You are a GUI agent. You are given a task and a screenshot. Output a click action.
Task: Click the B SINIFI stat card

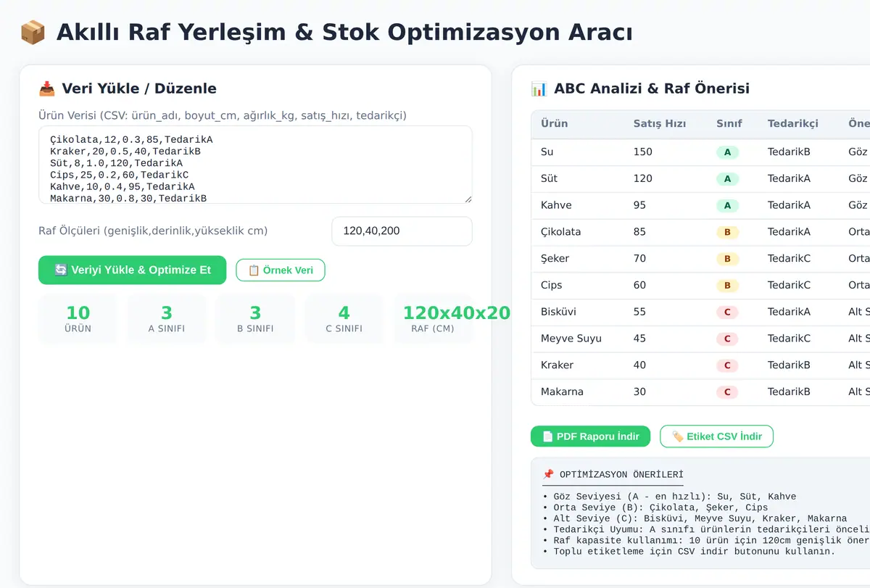coord(255,318)
